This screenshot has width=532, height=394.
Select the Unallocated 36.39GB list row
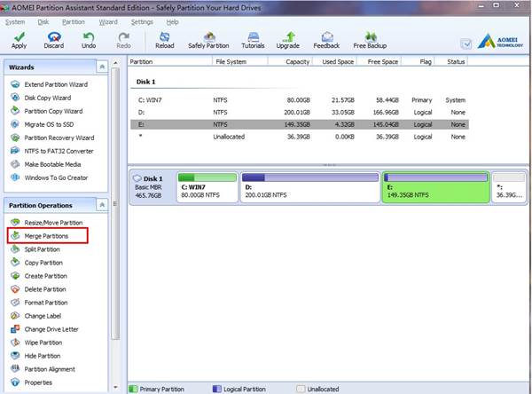click(x=300, y=137)
